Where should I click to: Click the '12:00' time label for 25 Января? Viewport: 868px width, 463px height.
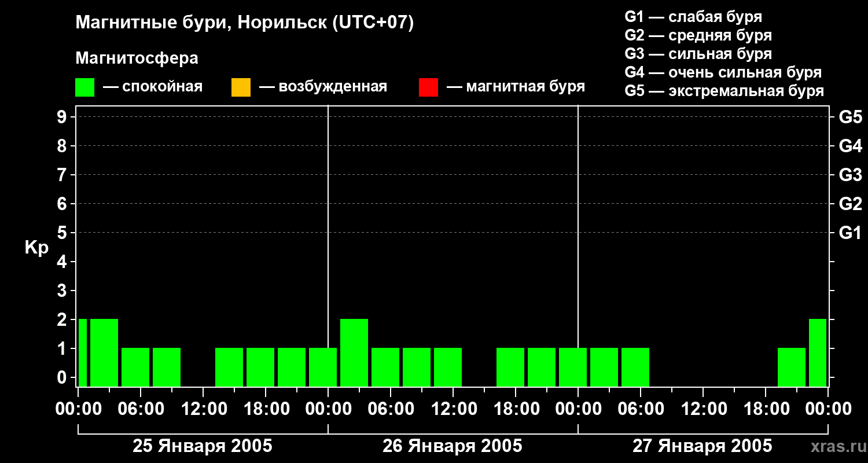click(203, 409)
